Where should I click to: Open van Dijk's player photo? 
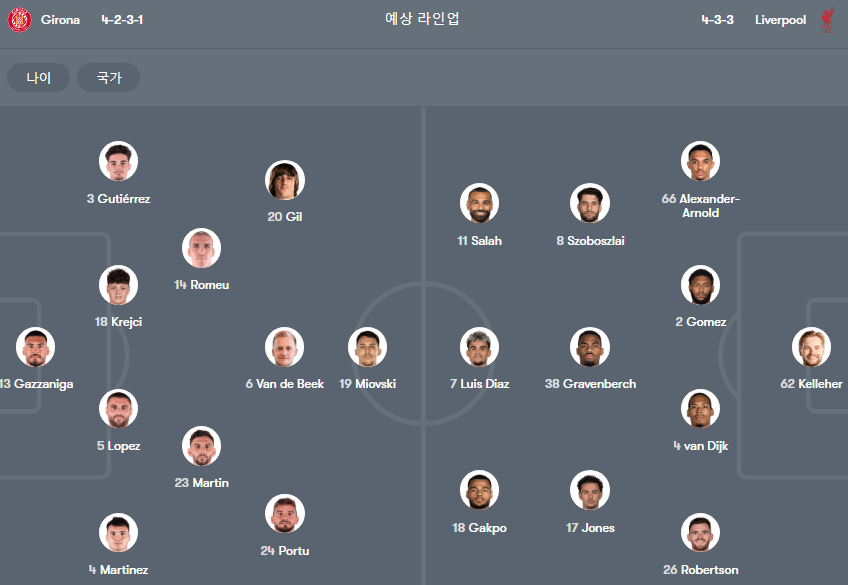pos(700,408)
